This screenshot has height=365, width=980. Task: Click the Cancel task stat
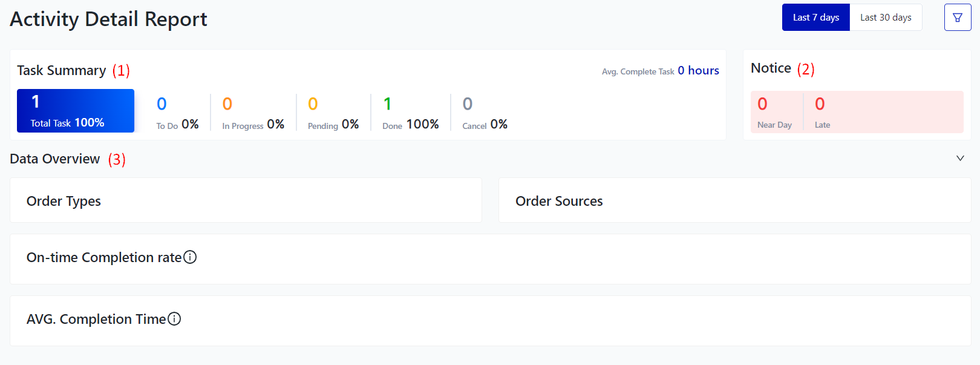(x=485, y=113)
